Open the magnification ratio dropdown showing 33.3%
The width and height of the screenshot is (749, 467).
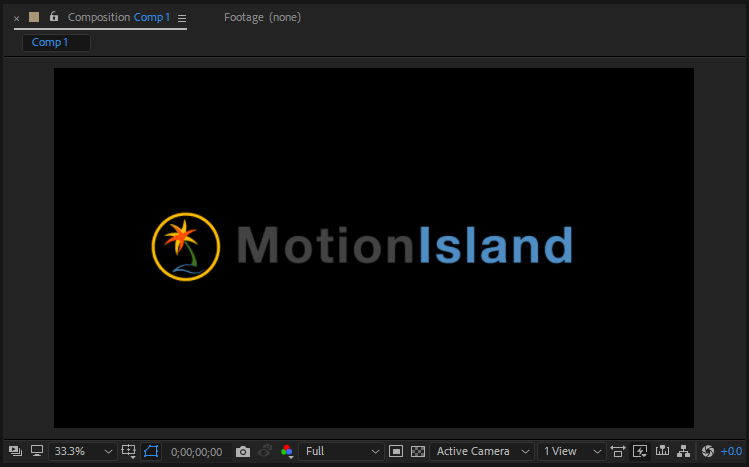pyautogui.click(x=83, y=451)
